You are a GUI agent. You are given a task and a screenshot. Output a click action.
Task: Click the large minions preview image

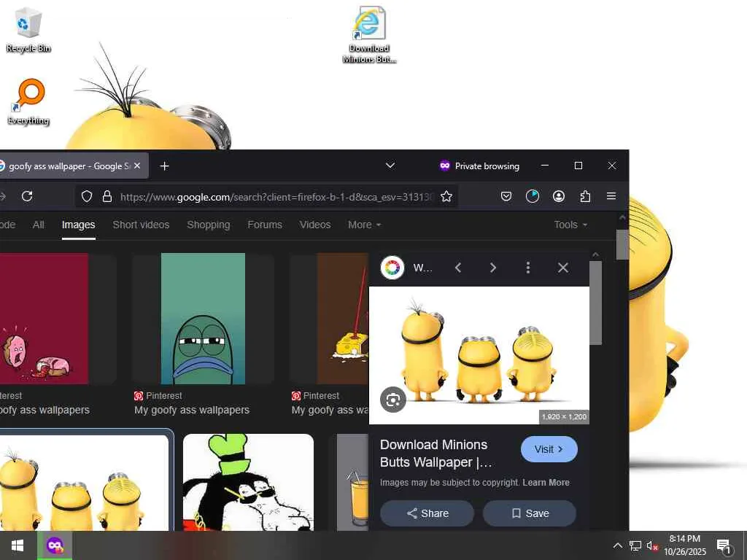(x=479, y=355)
